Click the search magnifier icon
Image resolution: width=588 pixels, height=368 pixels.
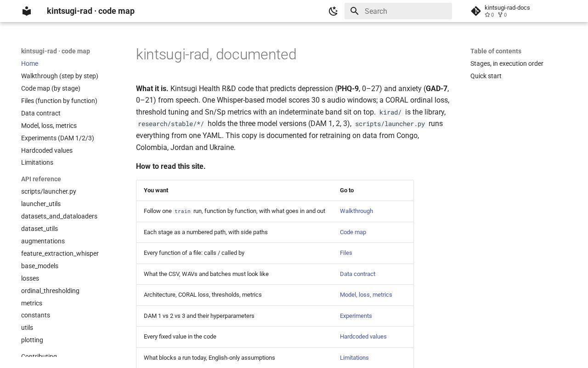[x=354, y=11]
